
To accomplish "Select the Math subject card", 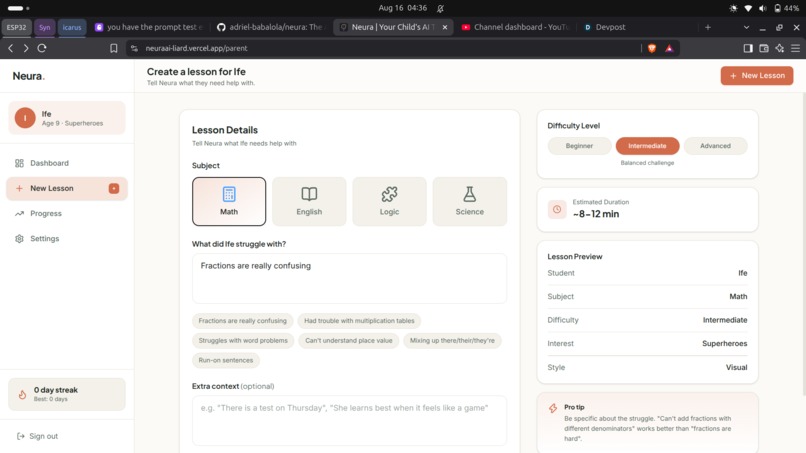I will click(229, 201).
